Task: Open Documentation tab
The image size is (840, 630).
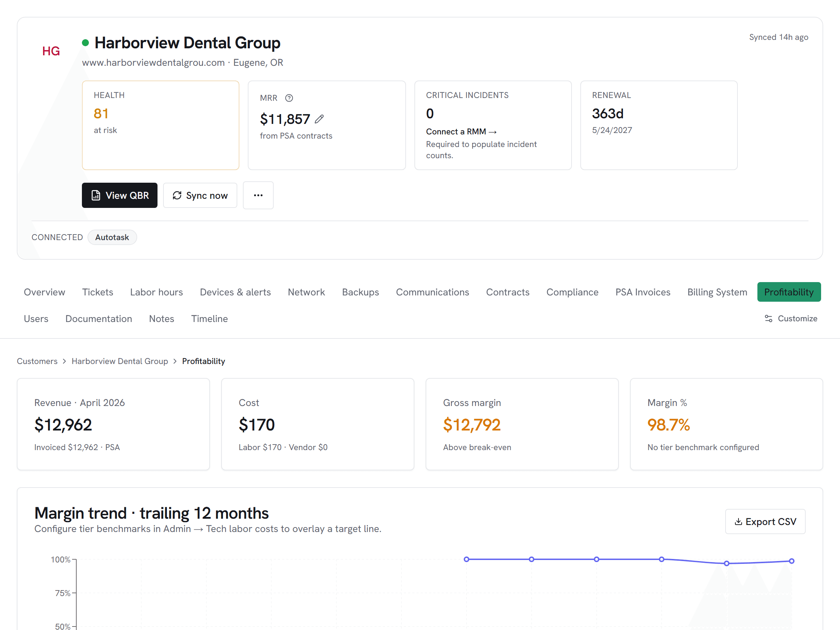Action: 99,318
